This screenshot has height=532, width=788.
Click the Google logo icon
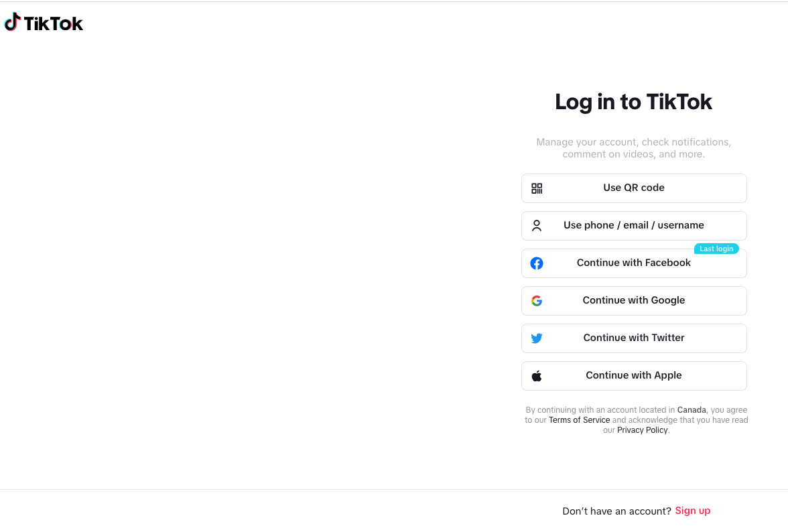(x=537, y=301)
